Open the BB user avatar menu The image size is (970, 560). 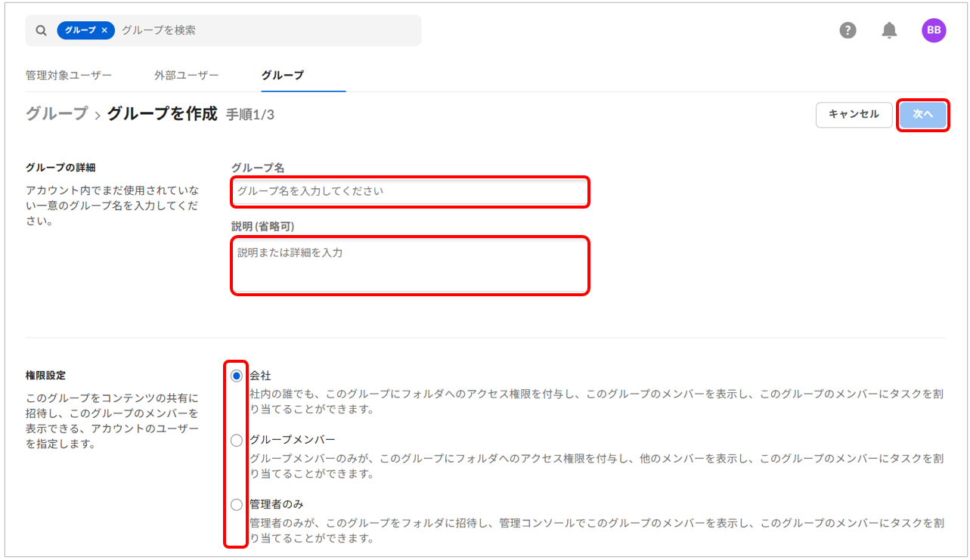pos(933,30)
